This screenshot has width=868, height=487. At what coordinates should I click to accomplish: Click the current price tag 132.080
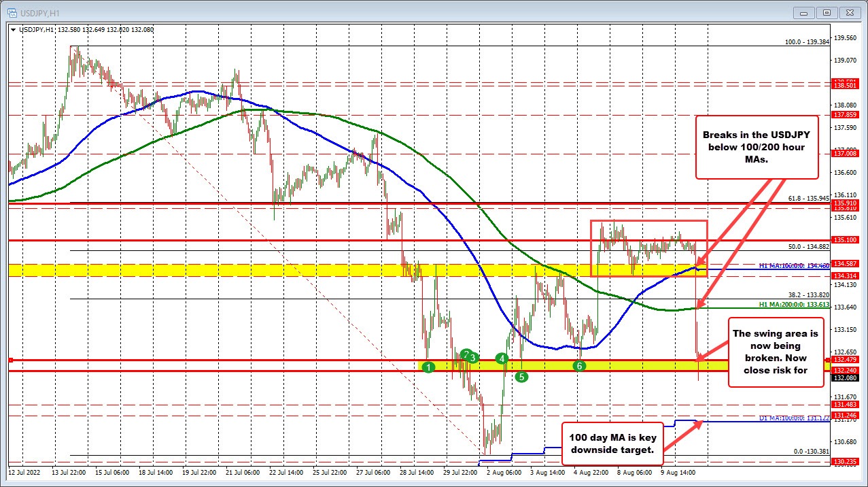(x=844, y=377)
